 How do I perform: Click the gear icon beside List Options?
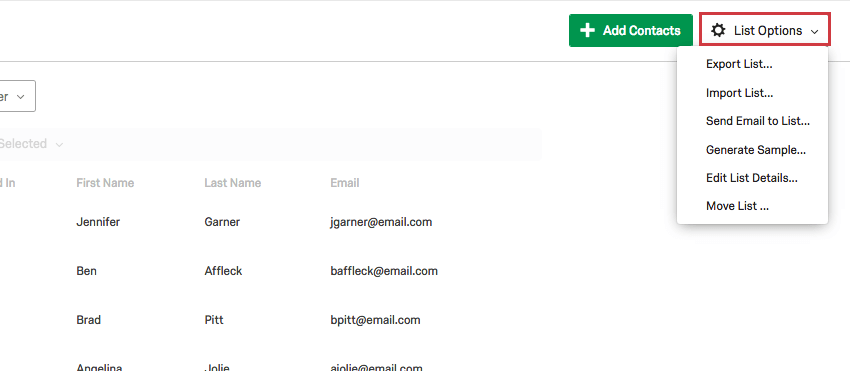pyautogui.click(x=718, y=30)
